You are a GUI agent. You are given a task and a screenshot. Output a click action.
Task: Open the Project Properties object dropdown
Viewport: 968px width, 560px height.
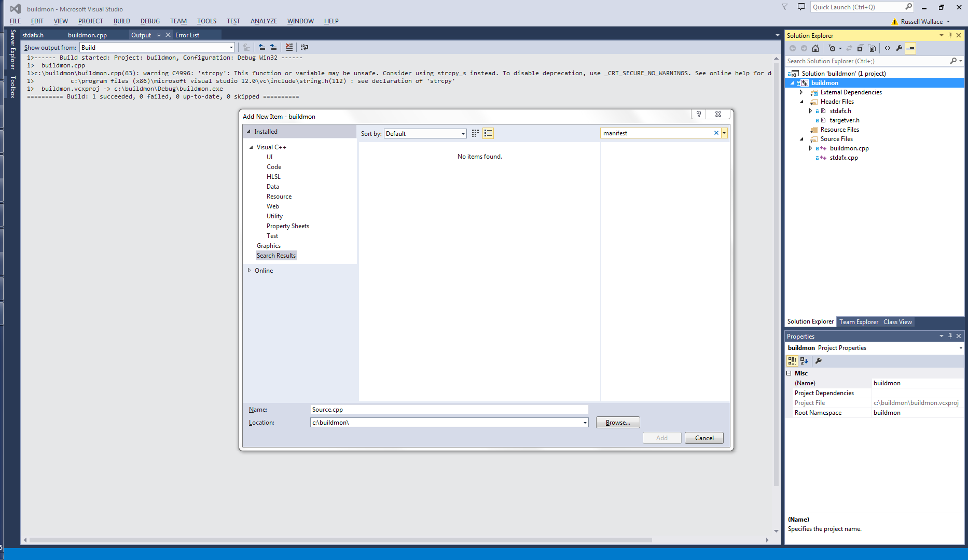pos(961,348)
